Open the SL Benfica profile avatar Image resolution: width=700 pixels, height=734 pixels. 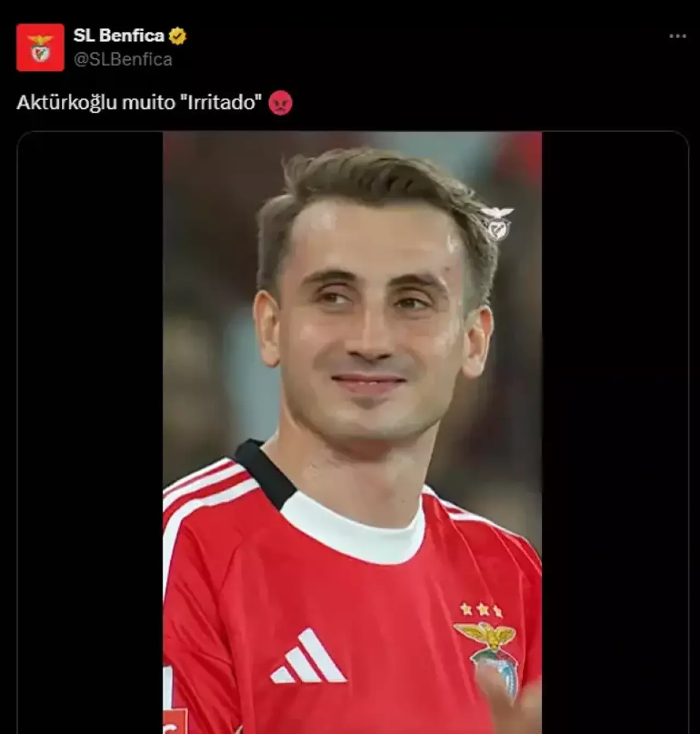click(x=40, y=48)
